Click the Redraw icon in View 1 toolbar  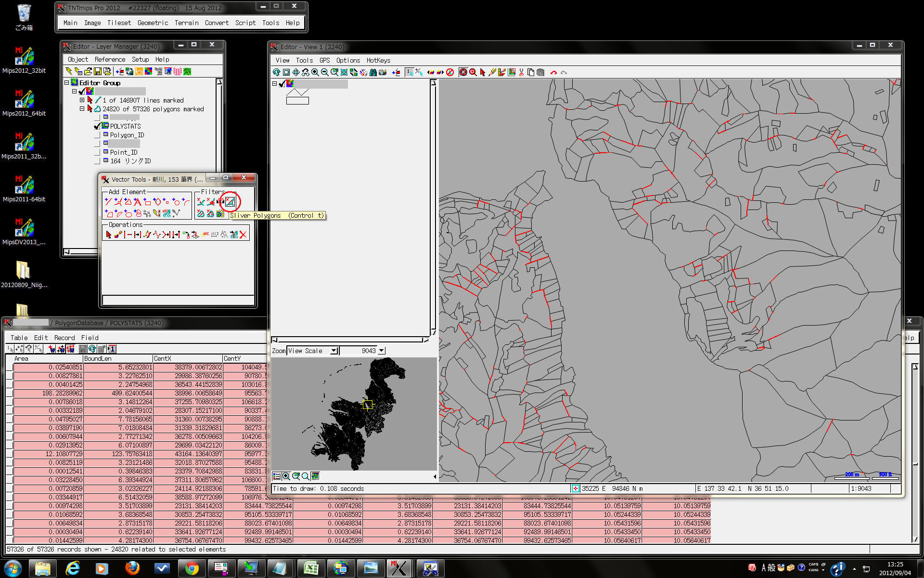[277, 72]
